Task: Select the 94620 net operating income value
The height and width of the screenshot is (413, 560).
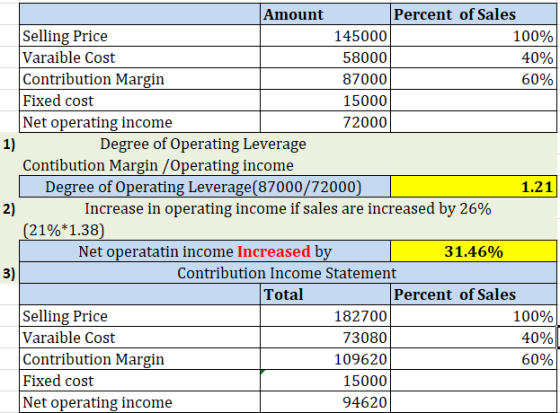Action: pyautogui.click(x=325, y=402)
